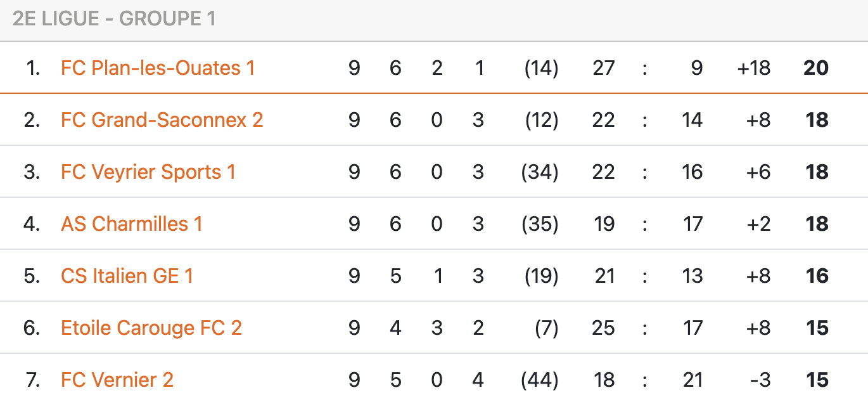The width and height of the screenshot is (868, 402).
Task: Click the (44) fair-play value for FC Vernier 2
Action: pos(540,380)
